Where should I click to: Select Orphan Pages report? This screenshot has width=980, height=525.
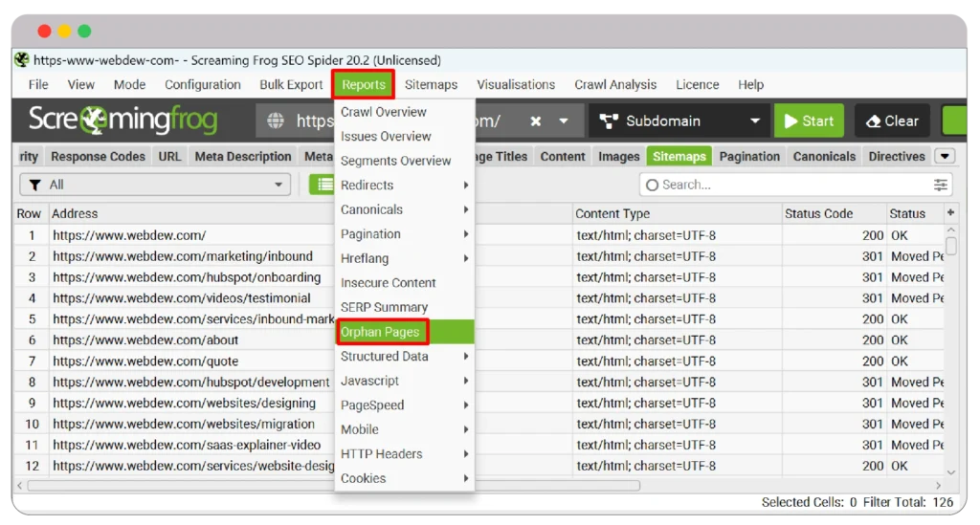pyautogui.click(x=405, y=332)
